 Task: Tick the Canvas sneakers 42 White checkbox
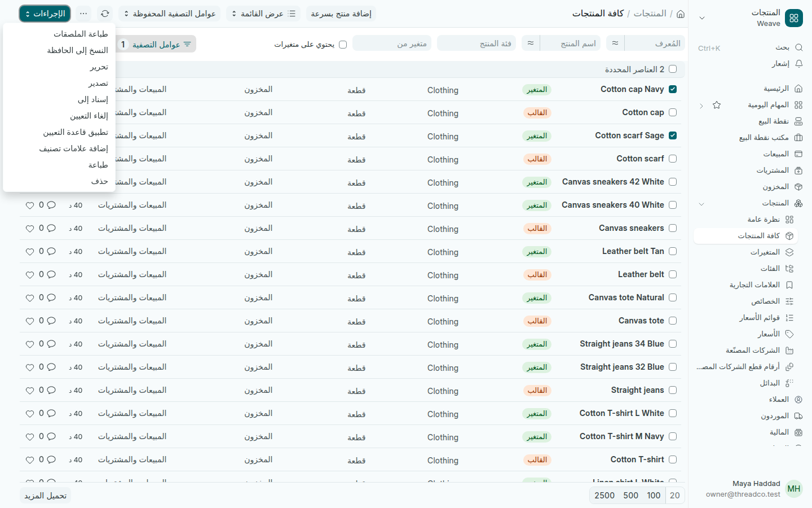point(673,182)
